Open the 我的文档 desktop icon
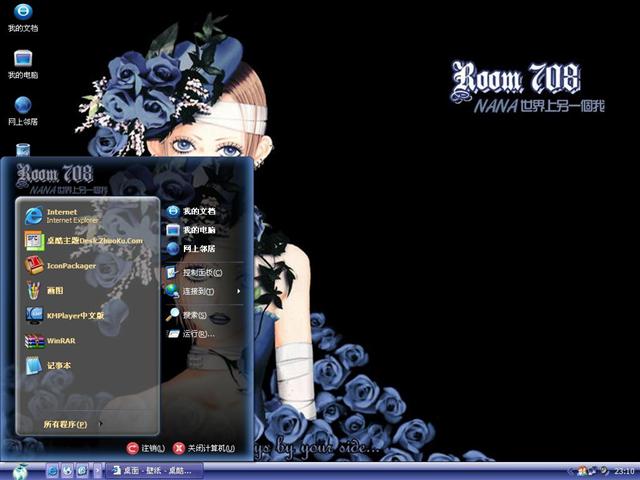The height and width of the screenshot is (480, 640). [x=23, y=18]
